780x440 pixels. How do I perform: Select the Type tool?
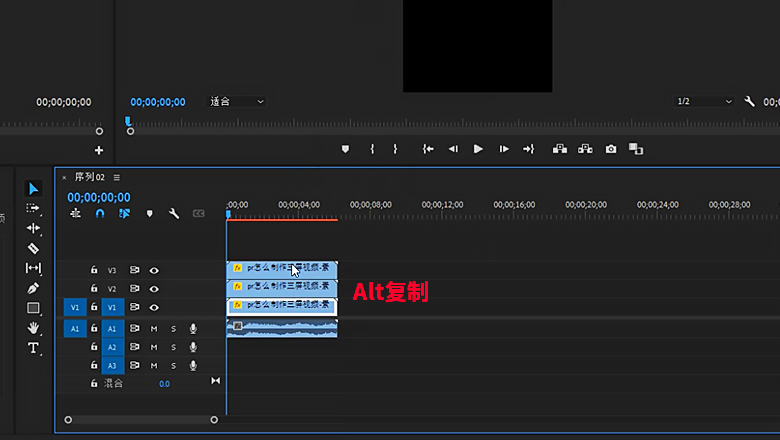(x=33, y=347)
